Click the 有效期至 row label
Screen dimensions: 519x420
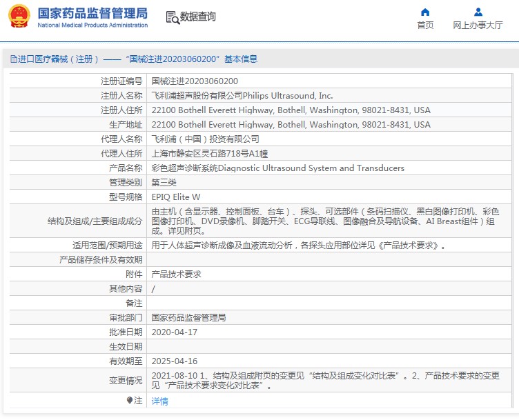click(x=126, y=361)
